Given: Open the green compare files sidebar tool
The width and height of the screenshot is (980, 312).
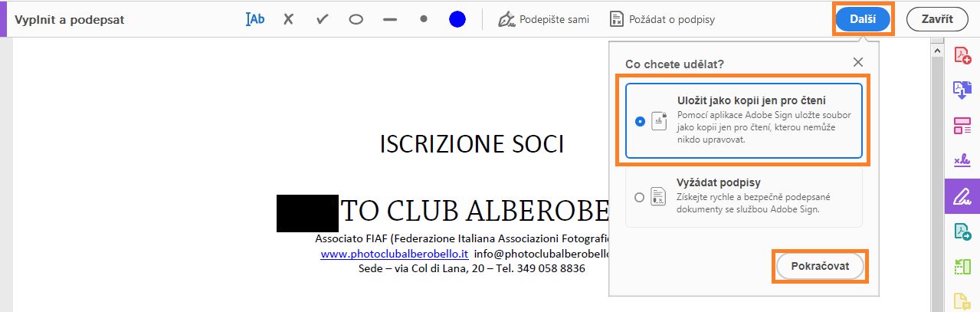Looking at the screenshot, I should (962, 267).
